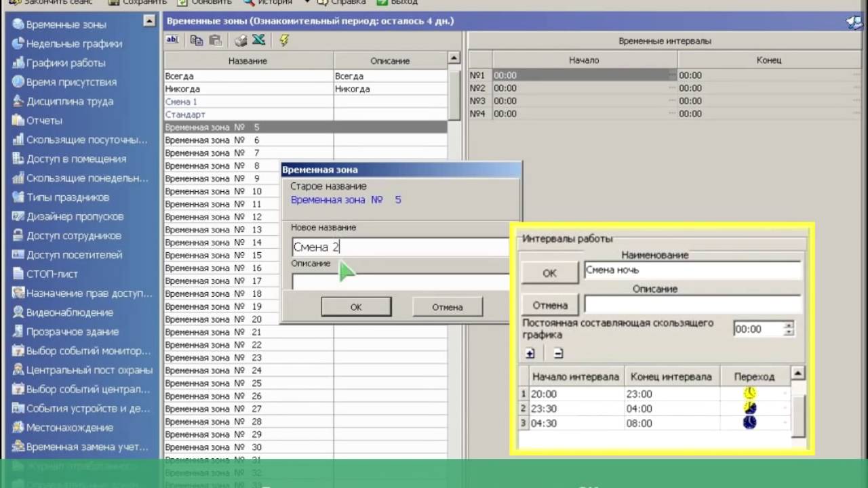Click the lightning bolt toolbar icon

[x=284, y=40]
